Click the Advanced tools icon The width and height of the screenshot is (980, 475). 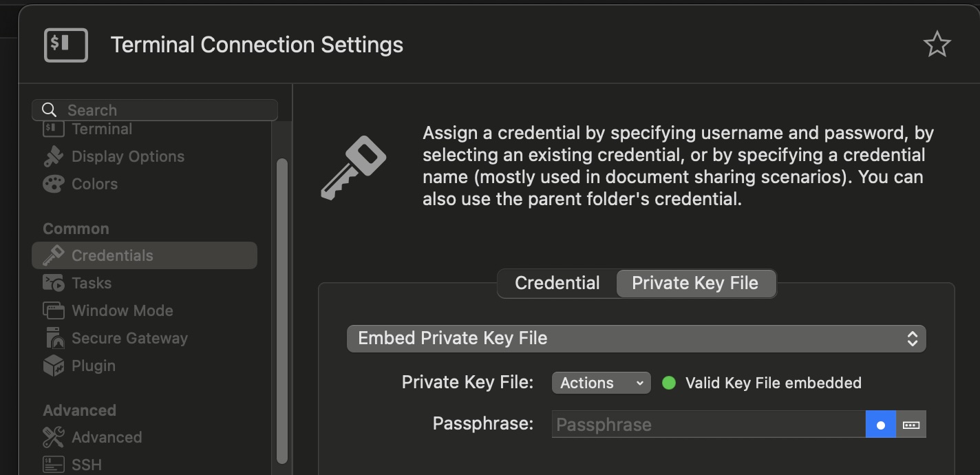pos(53,437)
